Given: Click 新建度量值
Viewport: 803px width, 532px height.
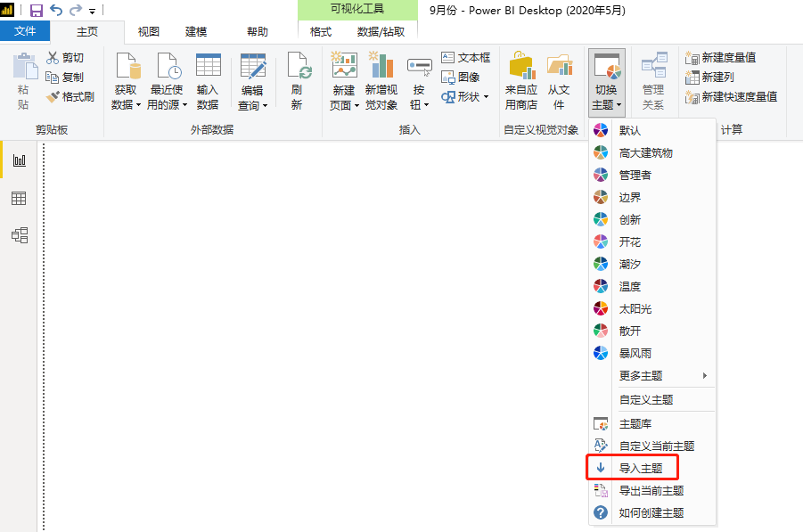Looking at the screenshot, I should pyautogui.click(x=720, y=57).
